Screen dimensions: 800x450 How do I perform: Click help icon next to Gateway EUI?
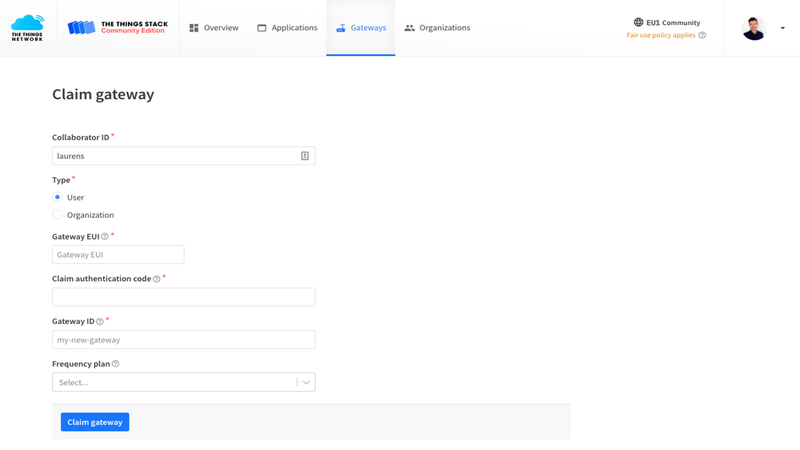pyautogui.click(x=105, y=237)
